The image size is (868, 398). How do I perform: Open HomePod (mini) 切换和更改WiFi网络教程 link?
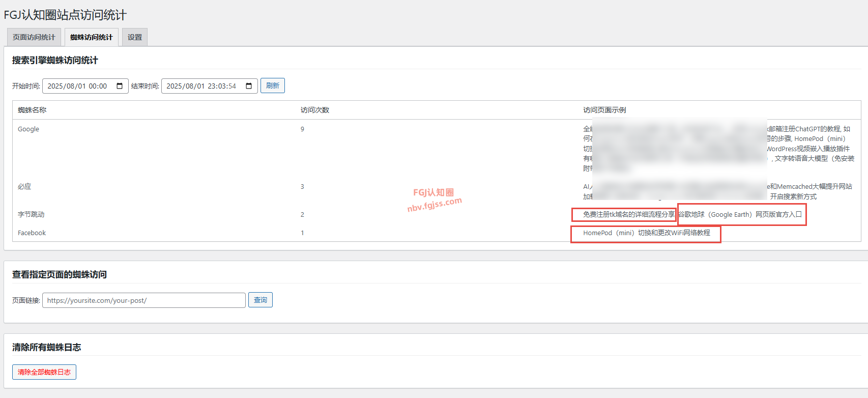646,233
